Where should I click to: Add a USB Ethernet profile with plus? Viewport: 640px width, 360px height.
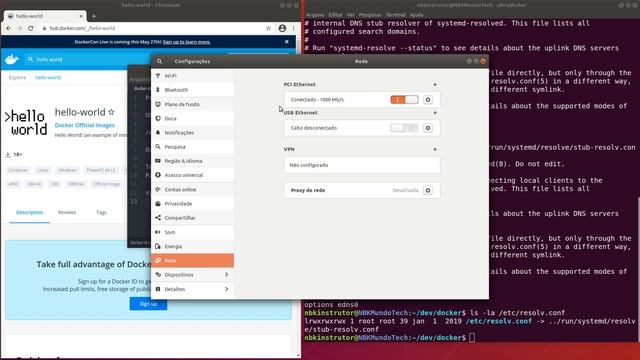[x=435, y=113]
